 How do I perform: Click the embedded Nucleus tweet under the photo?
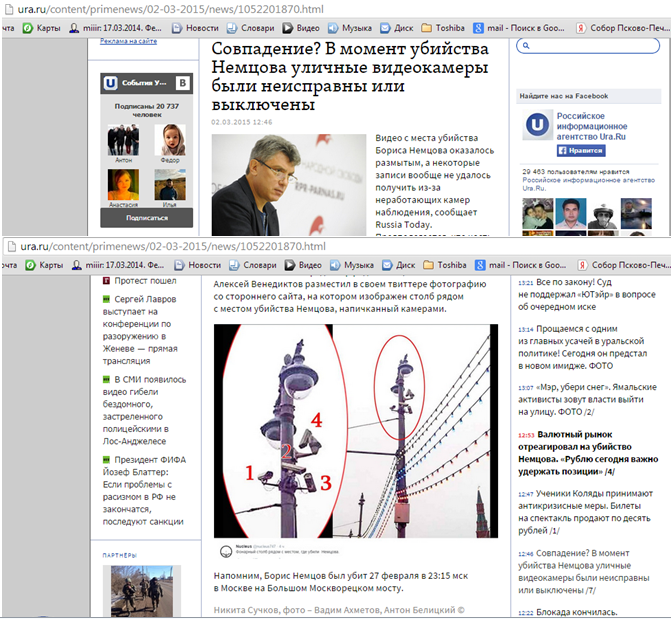pos(280,550)
